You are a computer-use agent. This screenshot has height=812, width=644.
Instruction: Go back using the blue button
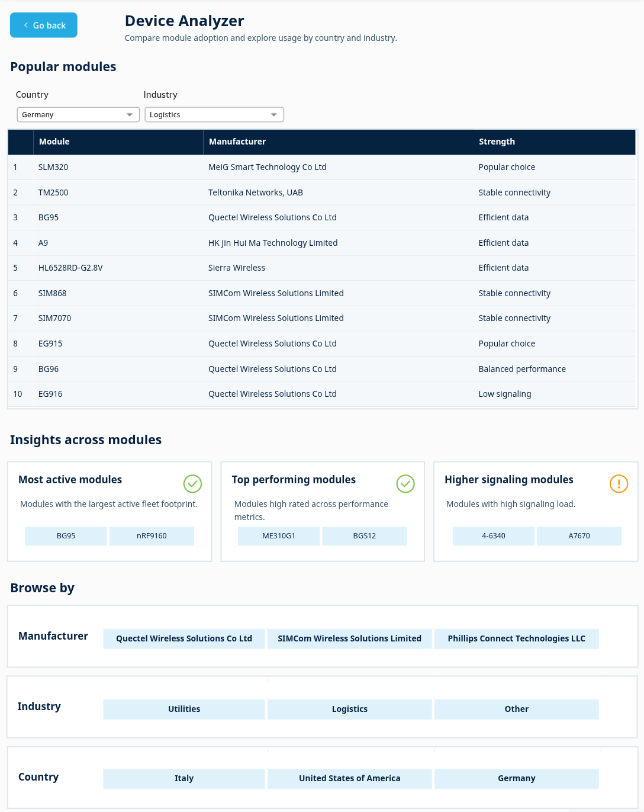(x=44, y=25)
